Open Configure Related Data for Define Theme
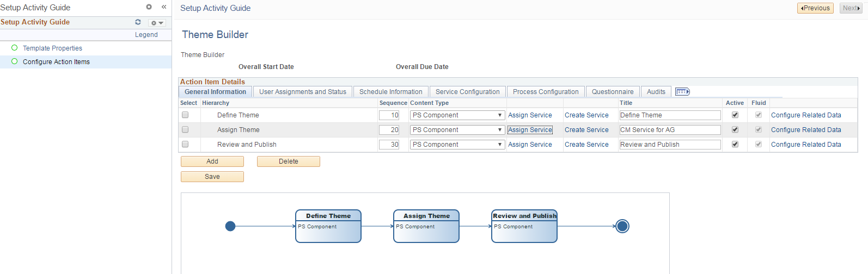The height and width of the screenshot is (274, 868). pyautogui.click(x=806, y=115)
